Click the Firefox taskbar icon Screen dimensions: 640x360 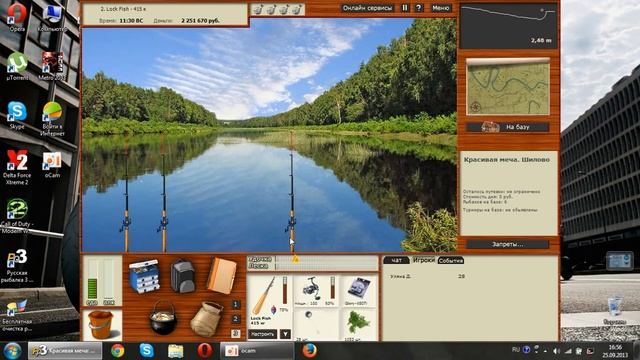pyautogui.click(x=309, y=351)
